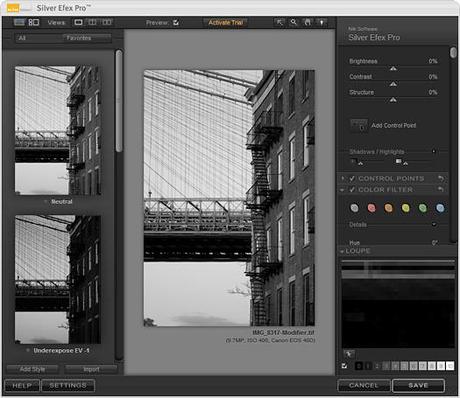Open the Help button

click(x=22, y=386)
